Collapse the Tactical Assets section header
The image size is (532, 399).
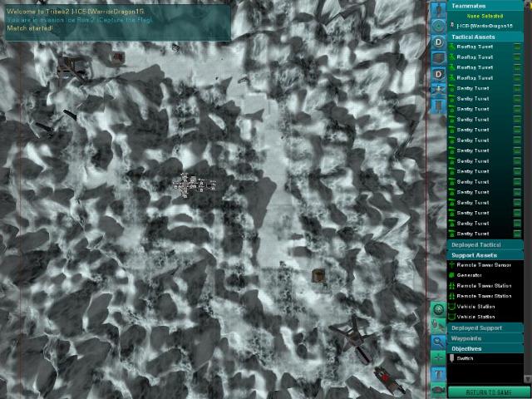(x=485, y=37)
